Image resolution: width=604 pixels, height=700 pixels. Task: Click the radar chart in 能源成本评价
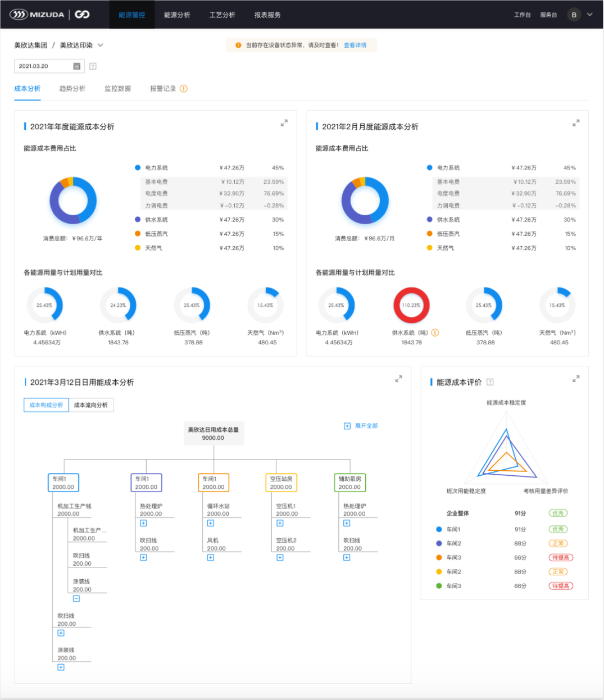[506, 447]
